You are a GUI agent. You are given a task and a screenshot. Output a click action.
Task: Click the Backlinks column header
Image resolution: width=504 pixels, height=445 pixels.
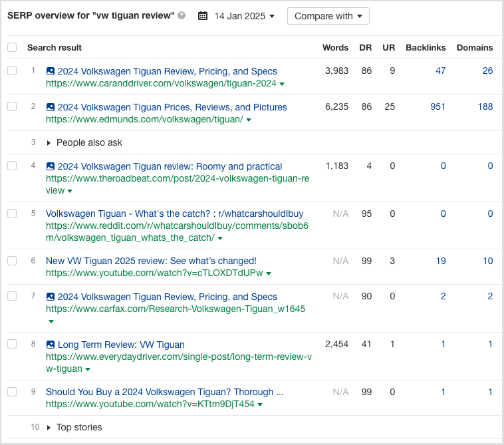[x=426, y=48]
